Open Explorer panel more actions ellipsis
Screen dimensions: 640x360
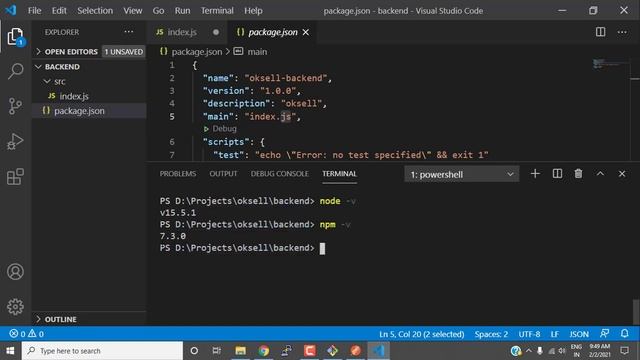pos(129,32)
